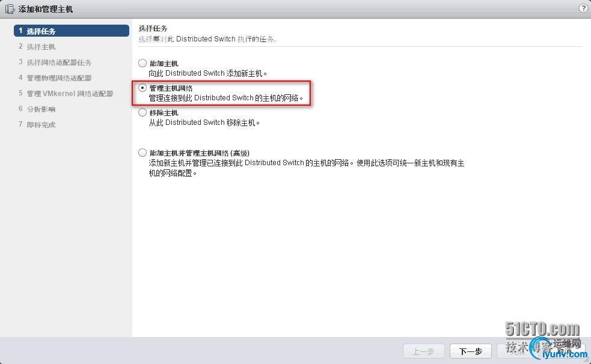This screenshot has height=364, width=591.
Task: Click the advanced option description text
Action: [307, 168]
